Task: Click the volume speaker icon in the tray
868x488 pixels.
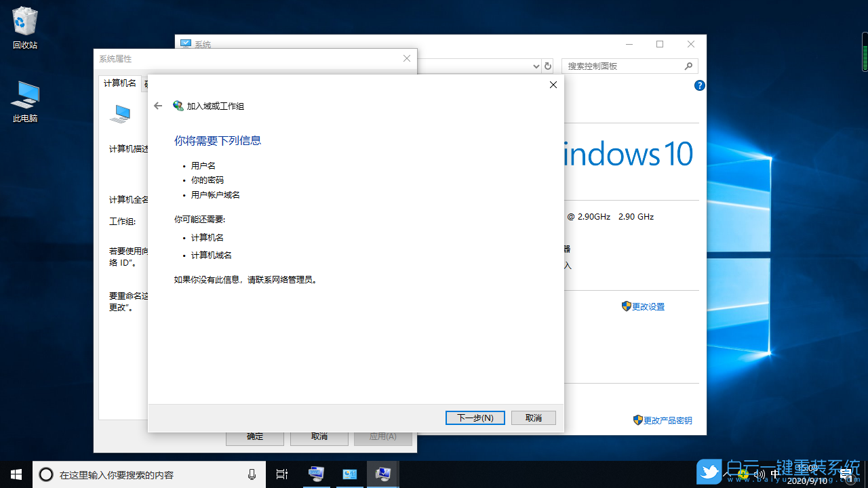Action: 760,473
